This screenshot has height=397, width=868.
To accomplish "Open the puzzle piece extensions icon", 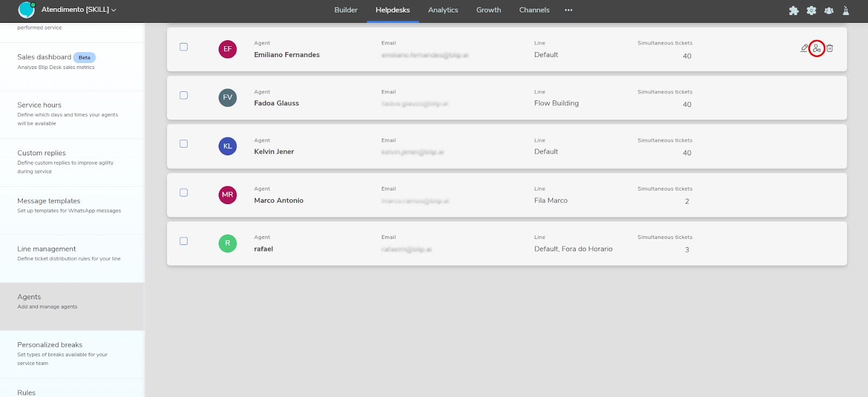I will (794, 10).
